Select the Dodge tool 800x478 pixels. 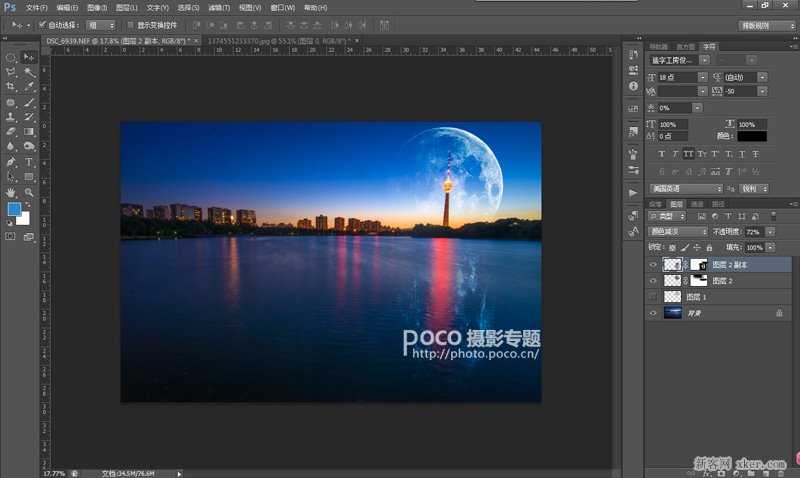tap(29, 146)
